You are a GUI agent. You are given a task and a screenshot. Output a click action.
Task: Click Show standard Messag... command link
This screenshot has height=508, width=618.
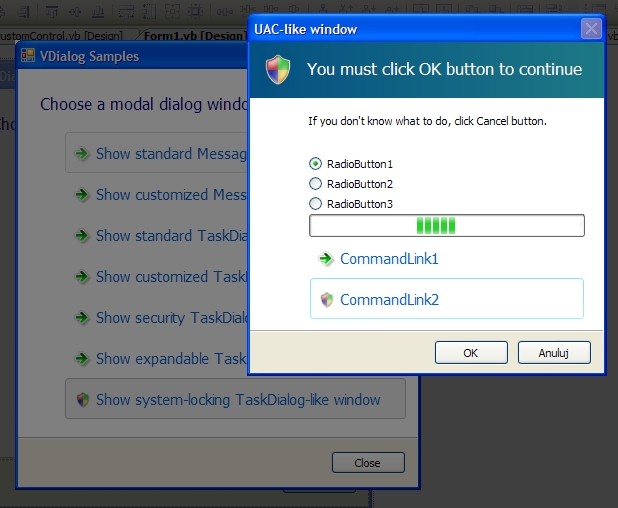157,153
